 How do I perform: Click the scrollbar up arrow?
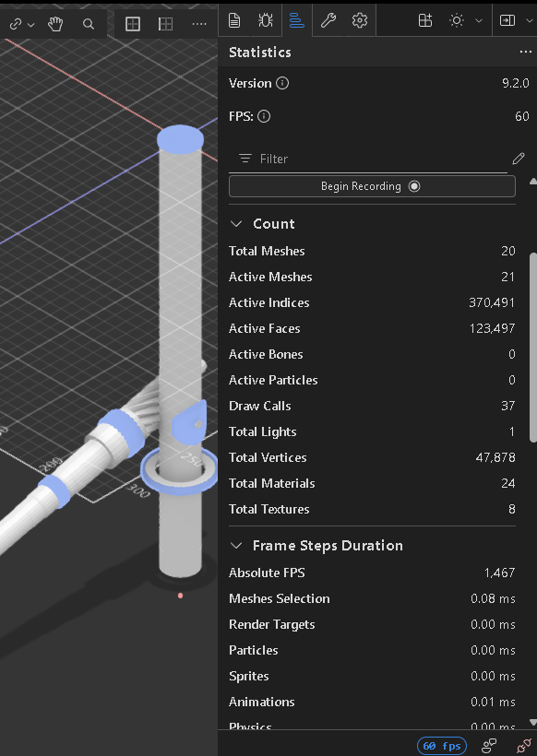coord(532,182)
